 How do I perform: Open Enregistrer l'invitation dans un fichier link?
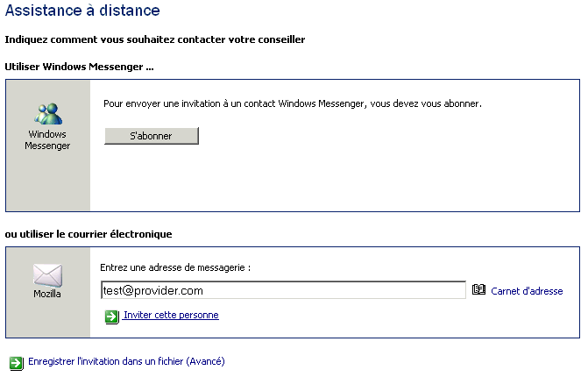126,361
